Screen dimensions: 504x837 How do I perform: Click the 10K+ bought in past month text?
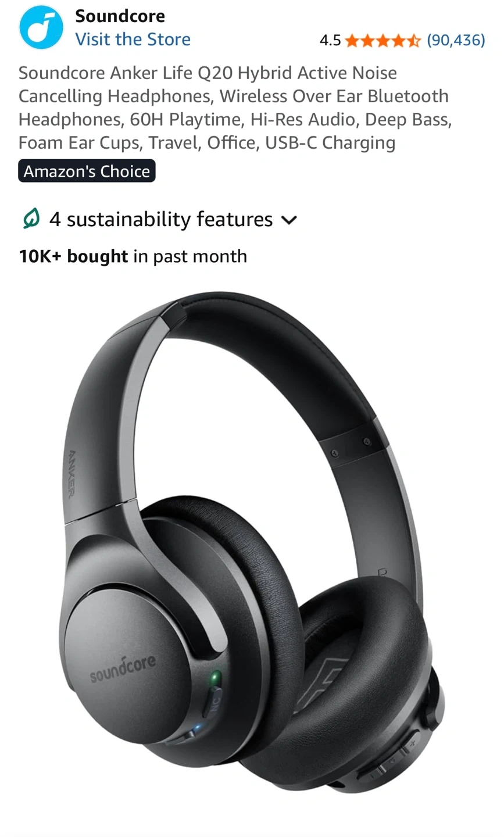133,256
